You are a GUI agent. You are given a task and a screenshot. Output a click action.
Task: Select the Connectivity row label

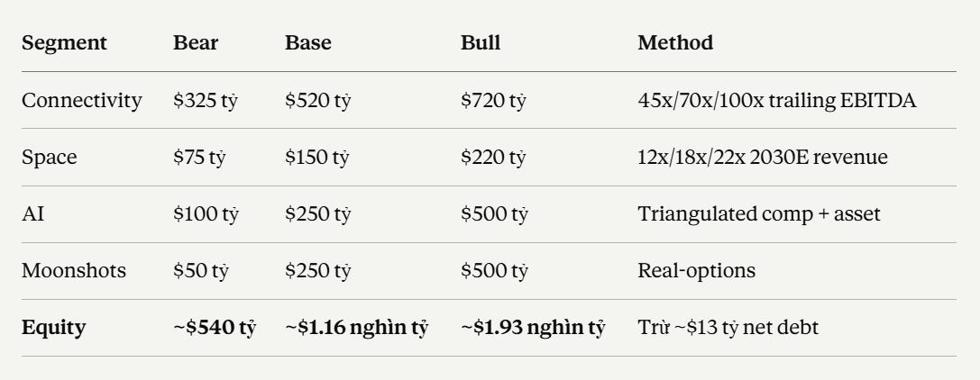(82, 101)
